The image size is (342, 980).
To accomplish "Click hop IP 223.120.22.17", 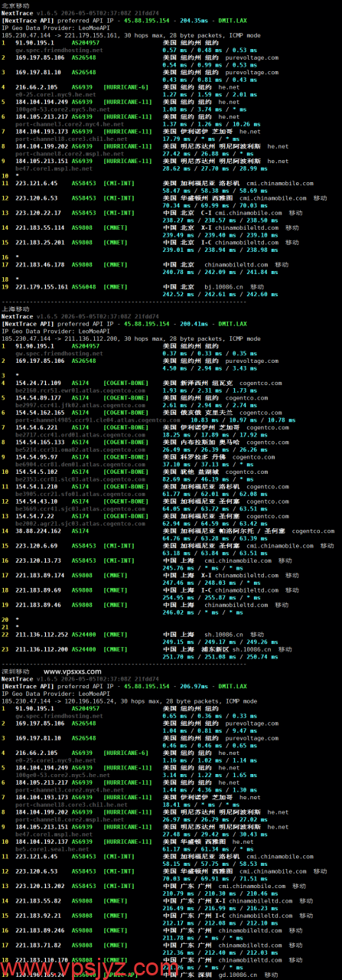I will (38, 213).
